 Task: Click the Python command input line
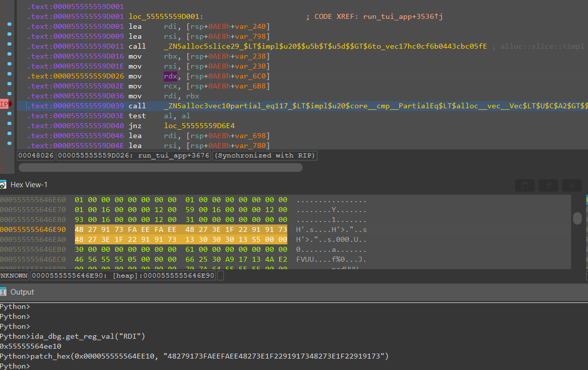click(x=294, y=366)
